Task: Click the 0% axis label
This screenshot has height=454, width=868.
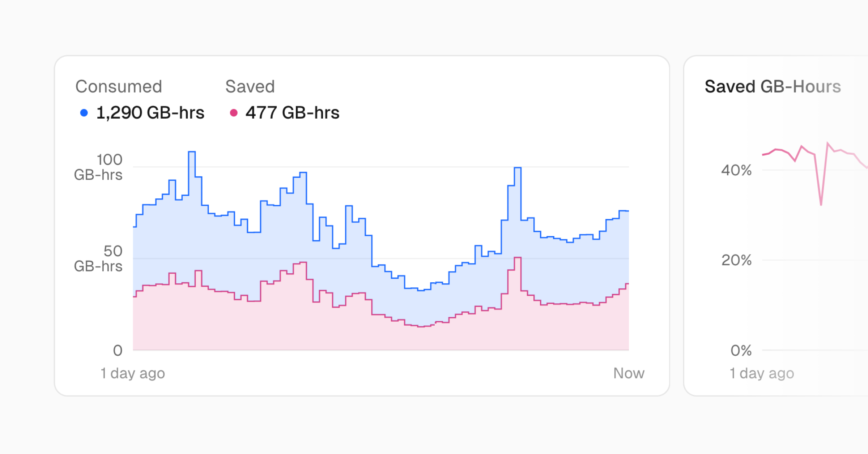Action: click(x=741, y=350)
